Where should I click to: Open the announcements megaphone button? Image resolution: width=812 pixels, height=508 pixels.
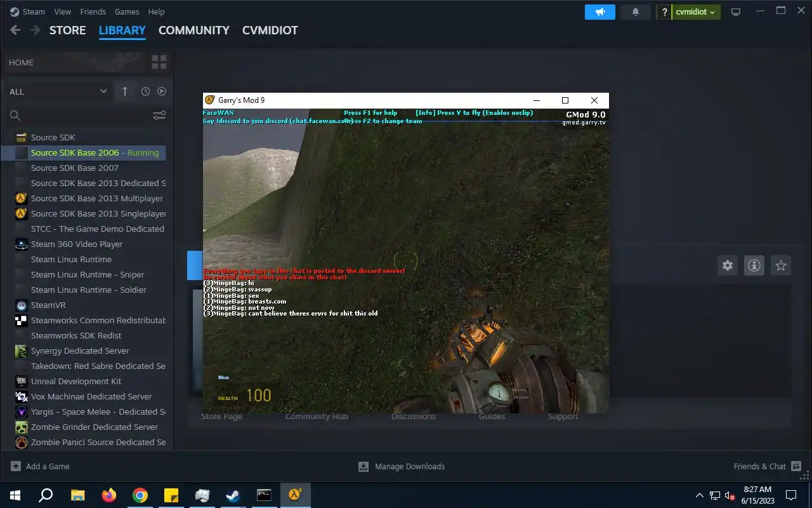[x=600, y=11]
